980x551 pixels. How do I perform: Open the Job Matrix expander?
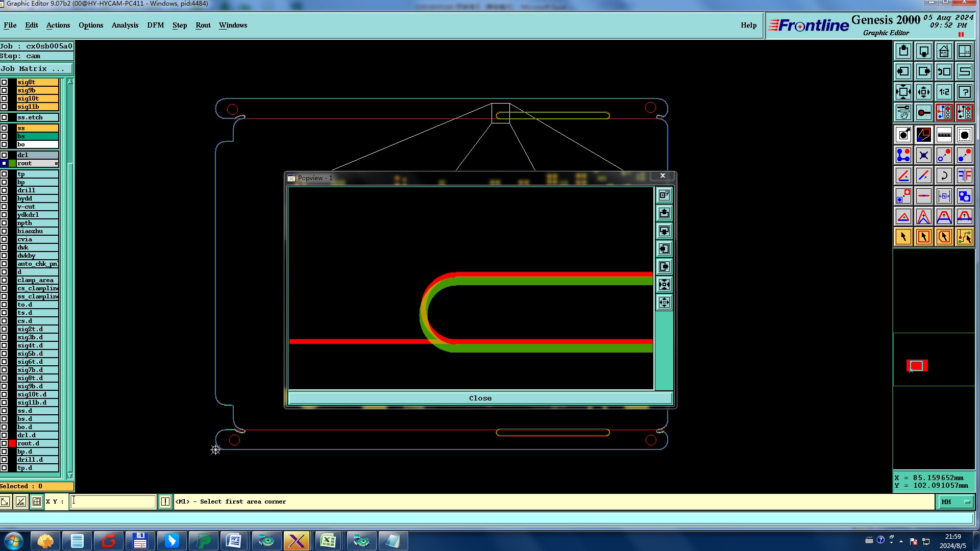tap(36, 69)
